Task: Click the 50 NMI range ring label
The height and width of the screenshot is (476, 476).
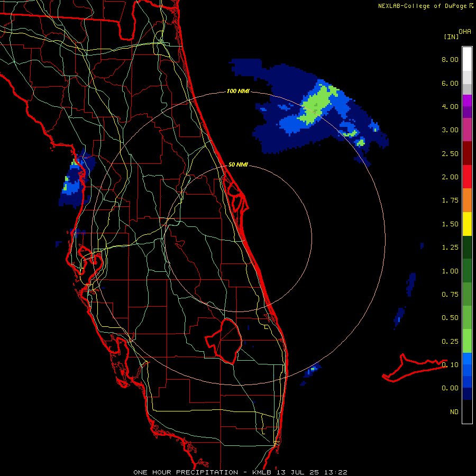Action: pos(238,164)
